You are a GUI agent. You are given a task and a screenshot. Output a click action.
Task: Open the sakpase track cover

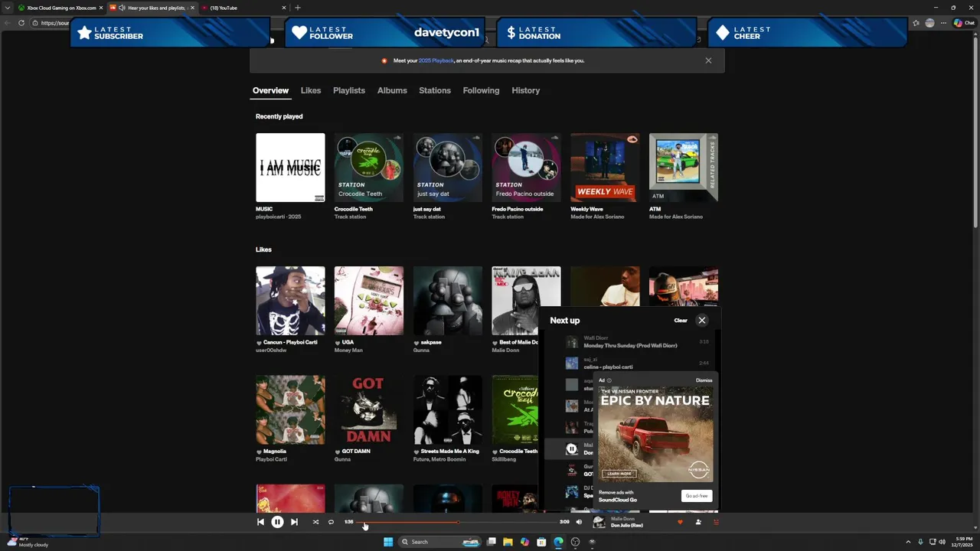[x=448, y=301]
